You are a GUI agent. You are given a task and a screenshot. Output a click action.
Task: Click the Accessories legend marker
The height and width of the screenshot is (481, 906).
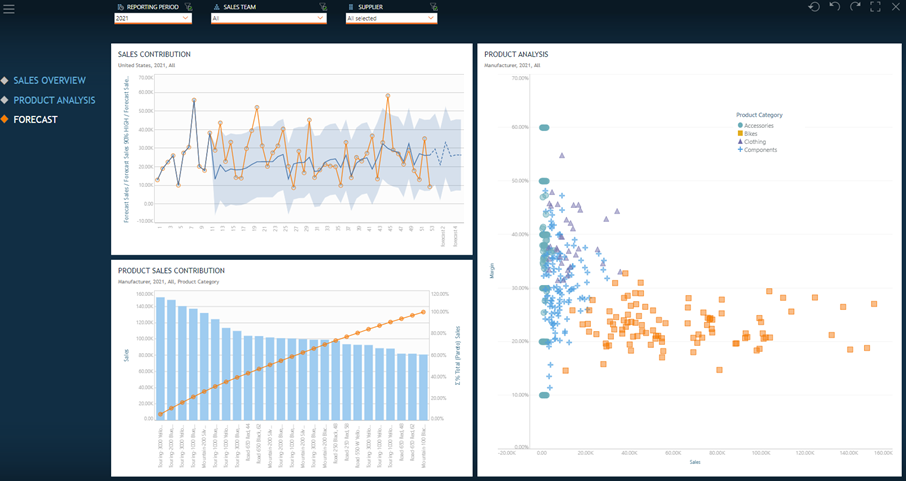740,125
